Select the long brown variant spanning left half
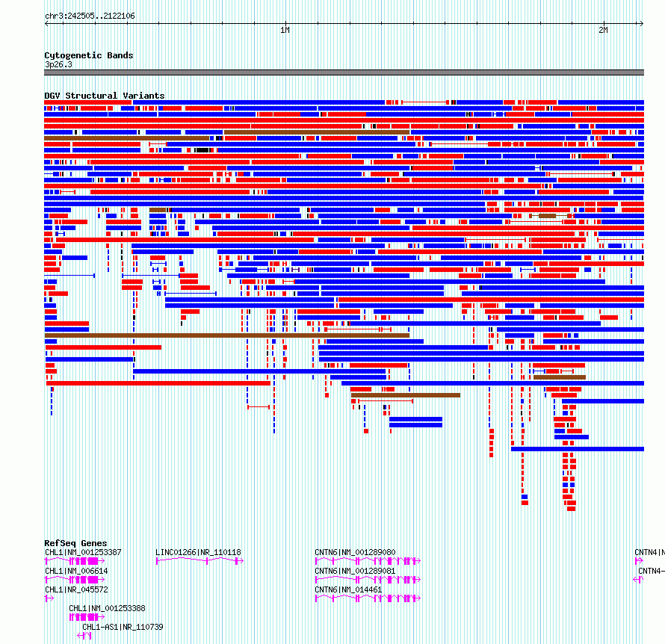The width and height of the screenshot is (665, 644). click(227, 335)
